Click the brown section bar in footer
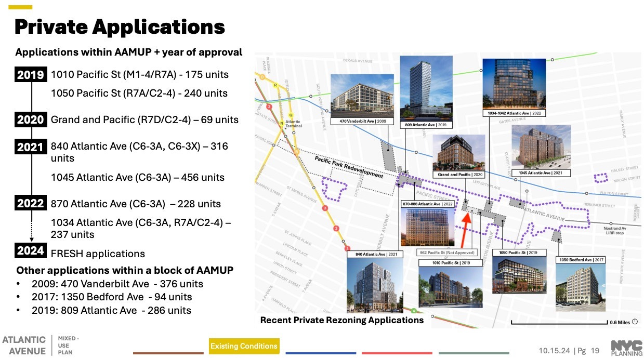Image resolution: width=644 pixels, height=358 pixels. 168,353
